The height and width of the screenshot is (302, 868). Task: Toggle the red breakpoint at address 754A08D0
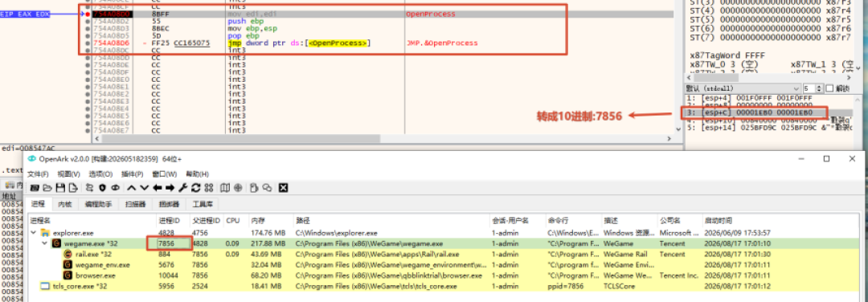[x=88, y=14]
